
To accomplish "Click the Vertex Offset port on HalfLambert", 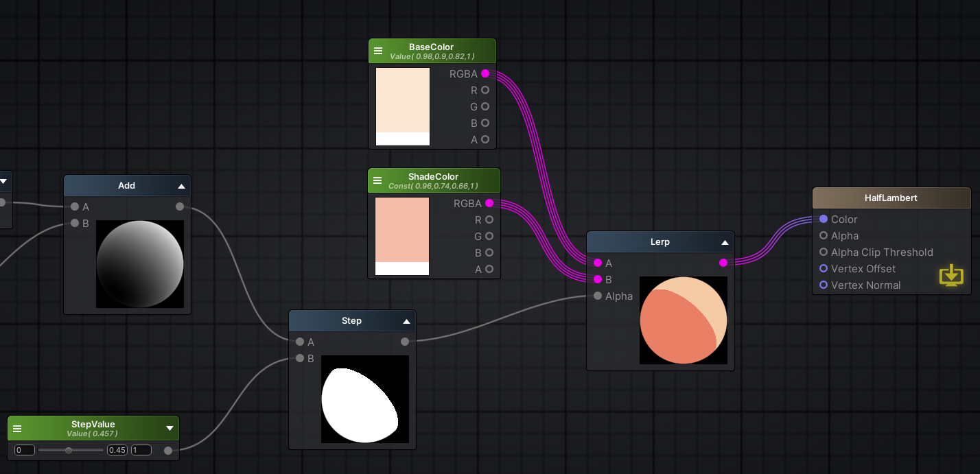I will coord(823,268).
